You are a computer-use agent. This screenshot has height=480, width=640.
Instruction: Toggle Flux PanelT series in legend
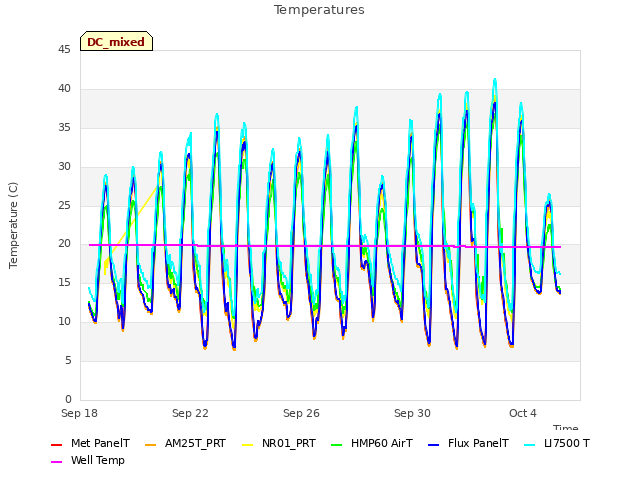coord(469,444)
